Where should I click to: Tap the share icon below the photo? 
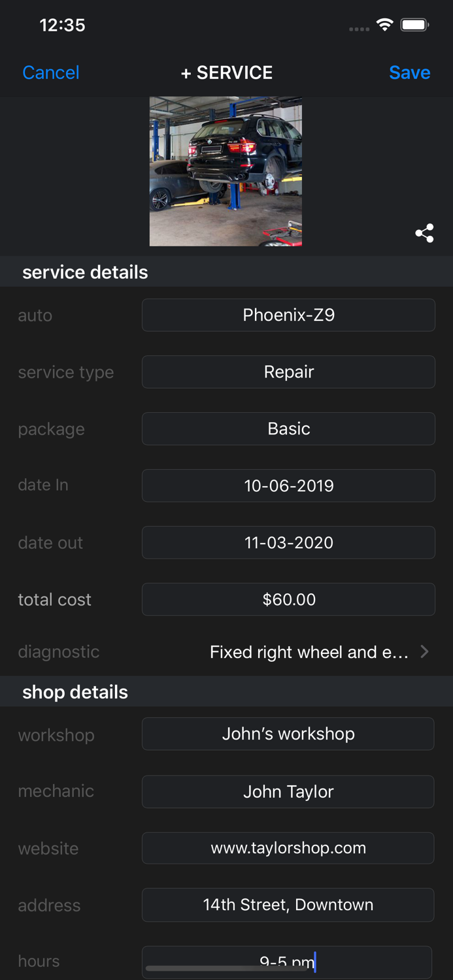pyautogui.click(x=424, y=233)
